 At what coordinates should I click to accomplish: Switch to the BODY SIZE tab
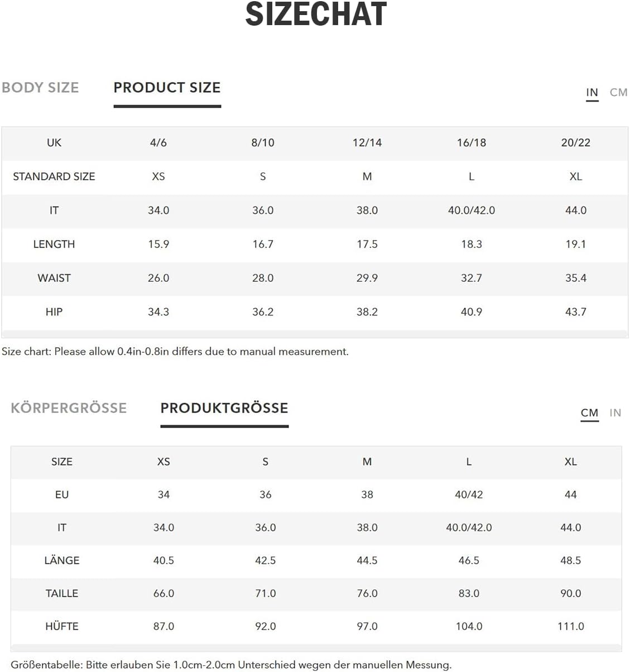(x=40, y=88)
